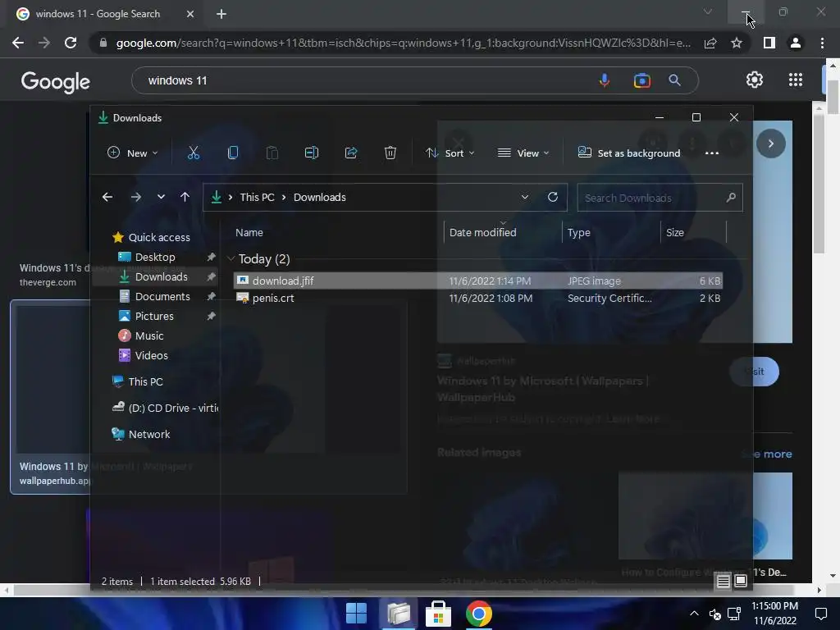840x630 pixels.
Task: Open the View dropdown
Action: 523,153
